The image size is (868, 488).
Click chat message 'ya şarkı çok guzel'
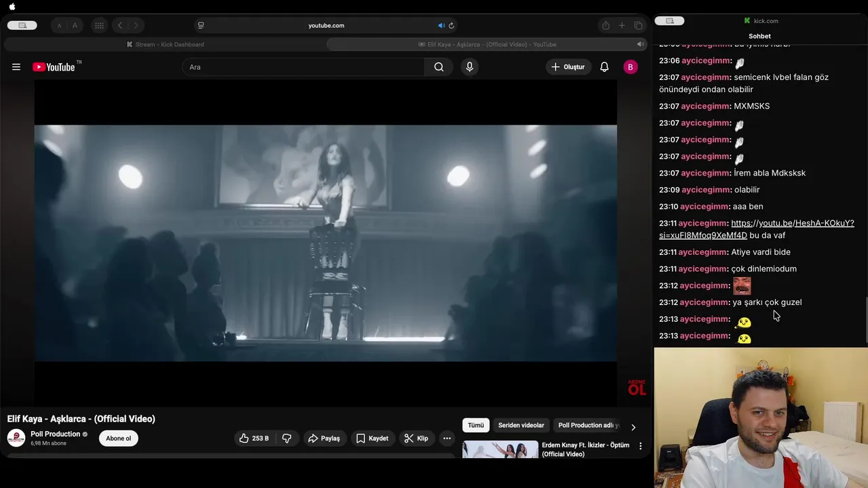[767, 302]
